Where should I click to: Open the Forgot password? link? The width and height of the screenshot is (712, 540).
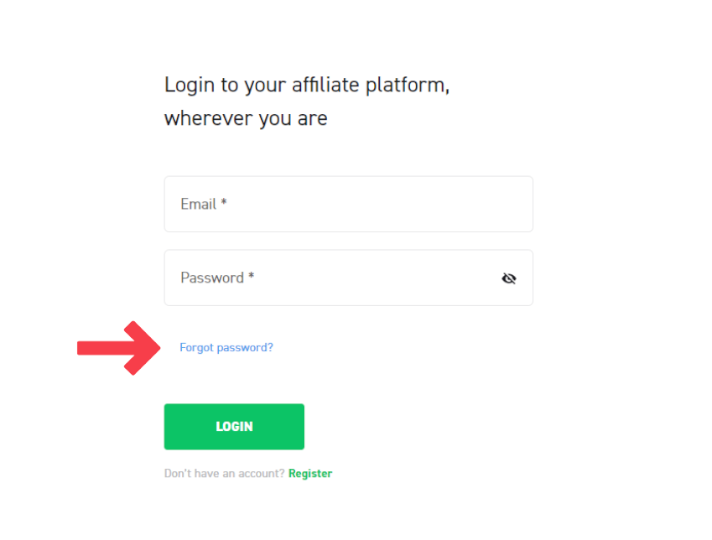coord(226,348)
